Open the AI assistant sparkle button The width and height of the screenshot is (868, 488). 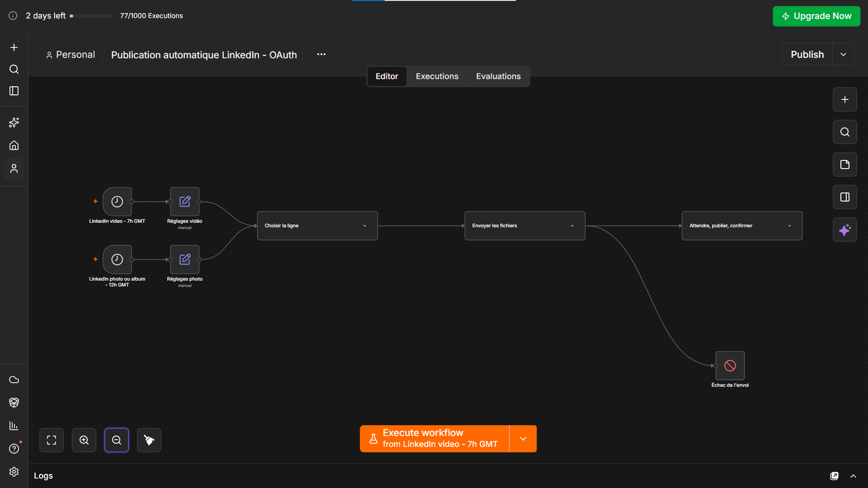(x=845, y=230)
